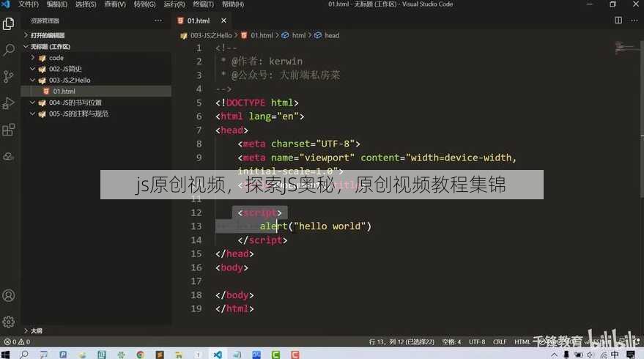Click the 01.html file icon in tree
Viewport: 644px width, 359px height.
click(46, 91)
